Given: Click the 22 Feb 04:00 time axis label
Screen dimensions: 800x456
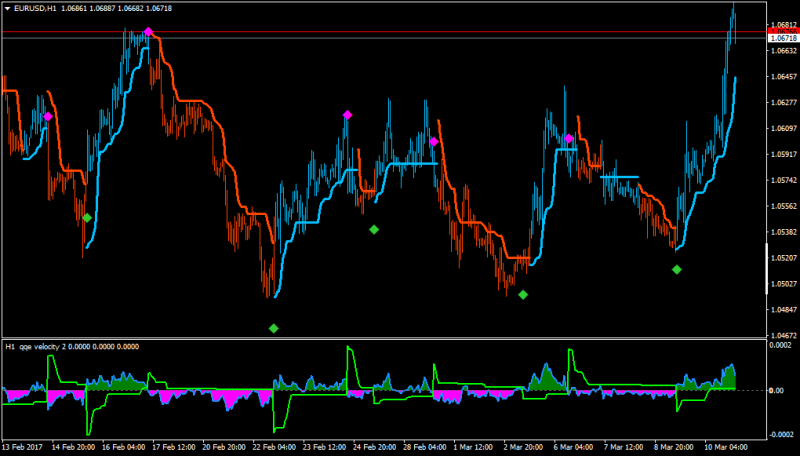Looking at the screenshot, I should click(274, 447).
